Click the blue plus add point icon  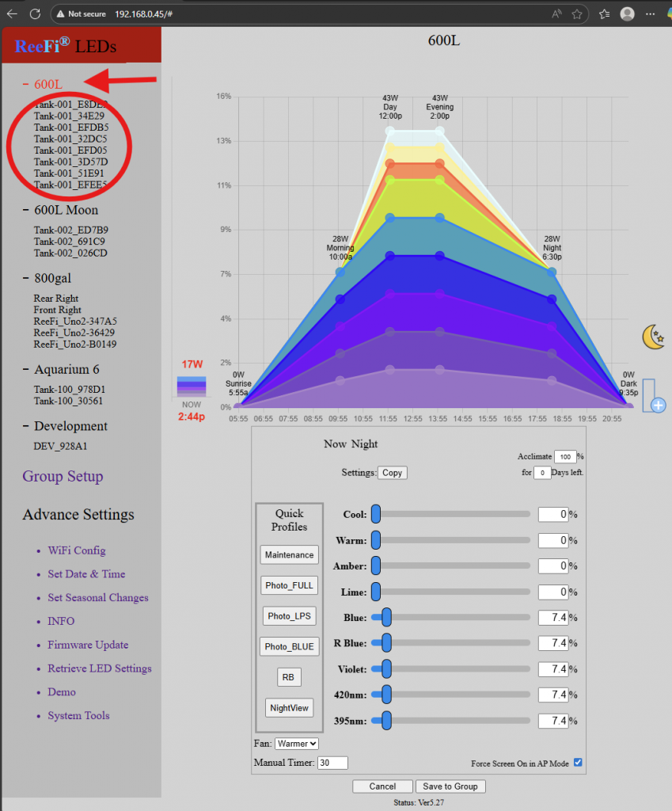pyautogui.click(x=657, y=405)
